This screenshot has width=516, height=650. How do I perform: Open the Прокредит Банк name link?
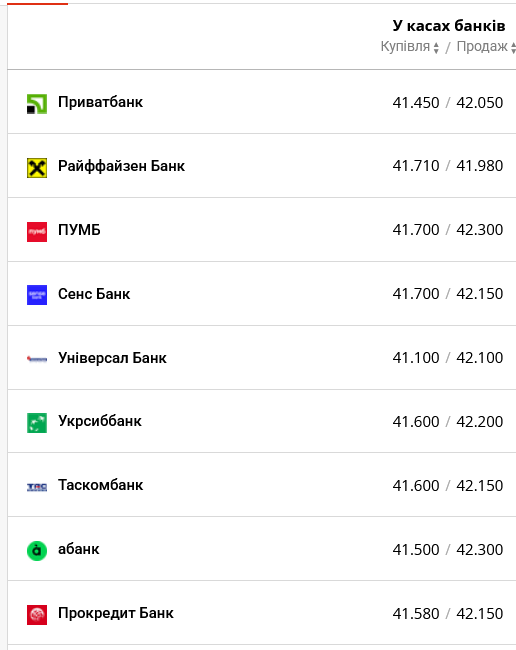pos(116,613)
